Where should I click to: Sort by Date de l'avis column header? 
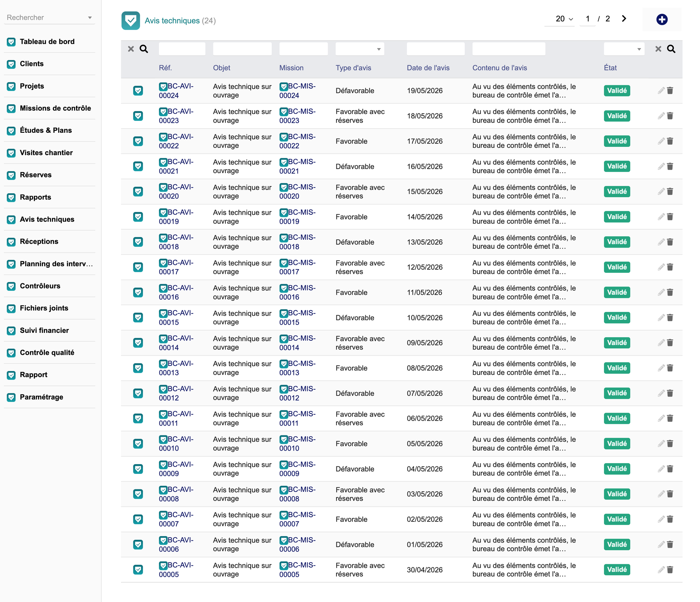428,68
